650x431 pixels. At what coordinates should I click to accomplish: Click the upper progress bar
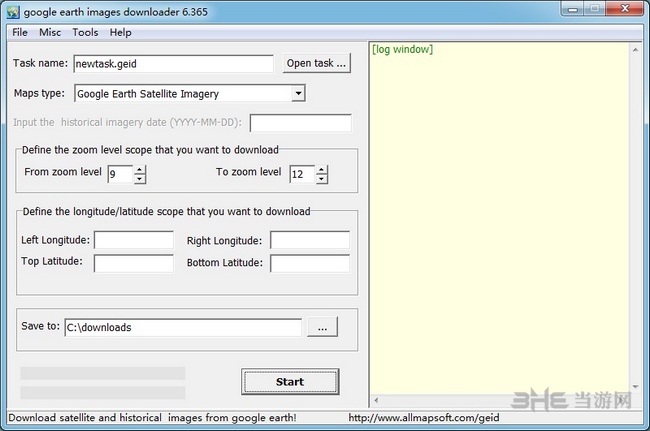click(103, 373)
